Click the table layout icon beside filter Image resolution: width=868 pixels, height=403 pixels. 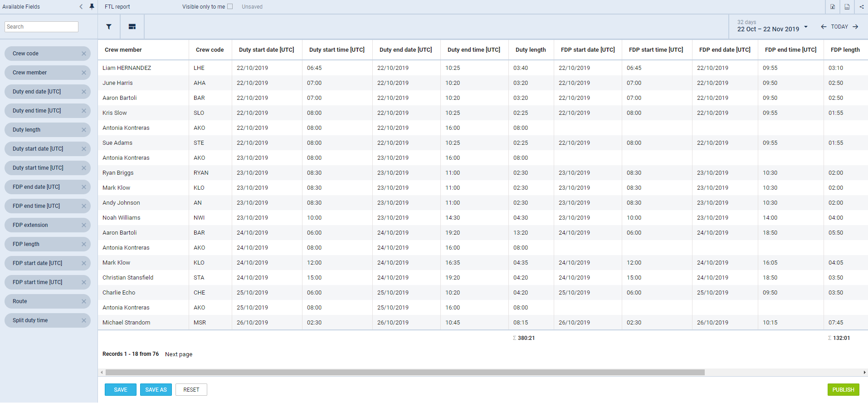point(132,27)
